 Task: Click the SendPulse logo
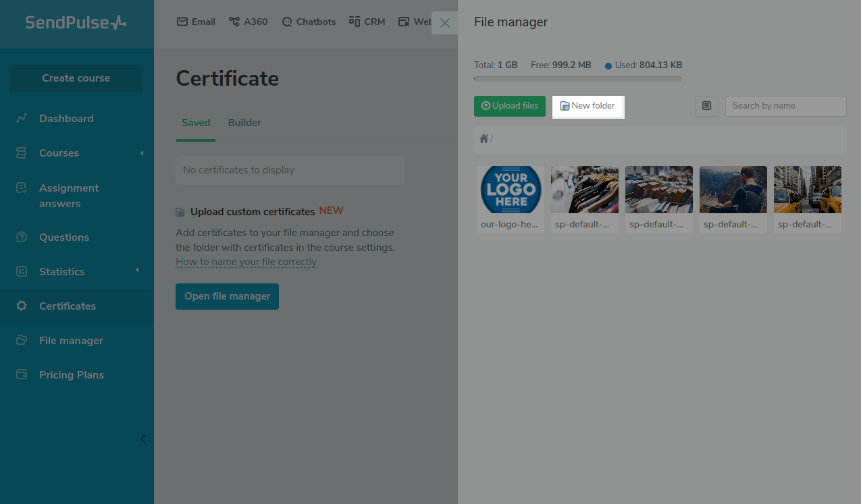76,22
